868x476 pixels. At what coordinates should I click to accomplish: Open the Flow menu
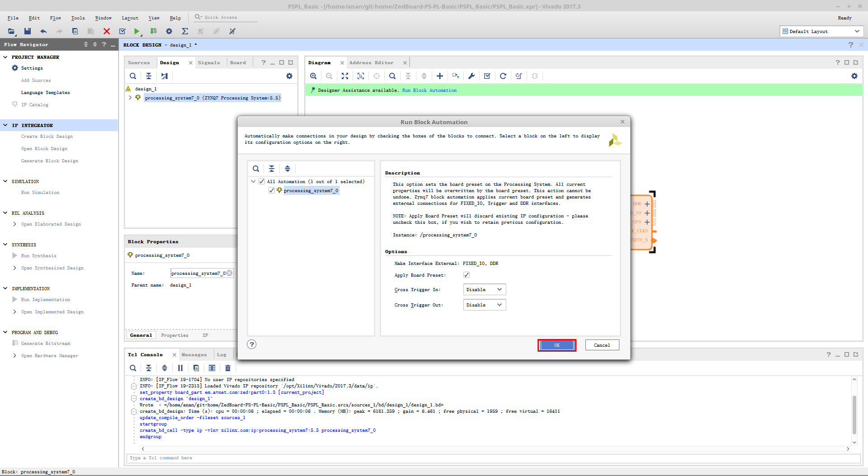(56, 18)
